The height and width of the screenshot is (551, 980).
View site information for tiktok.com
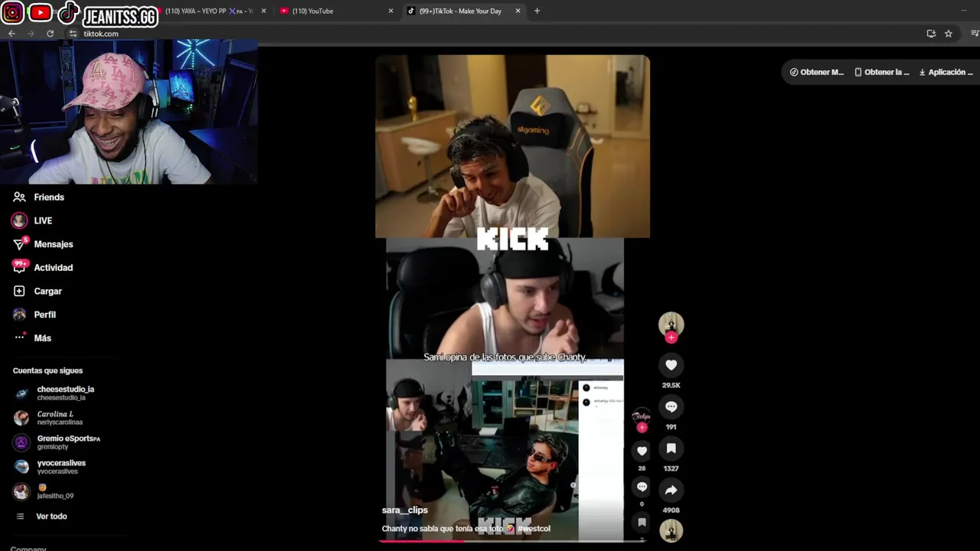[x=73, y=34]
